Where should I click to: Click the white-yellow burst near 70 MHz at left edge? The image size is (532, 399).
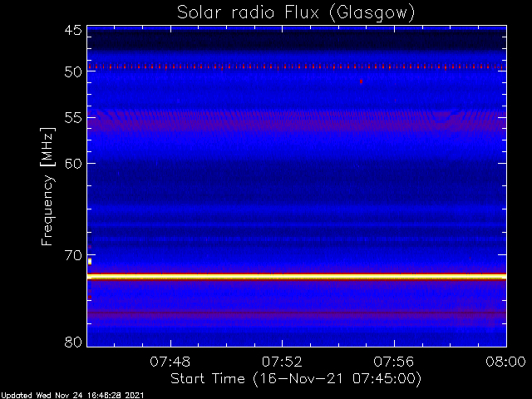click(90, 261)
